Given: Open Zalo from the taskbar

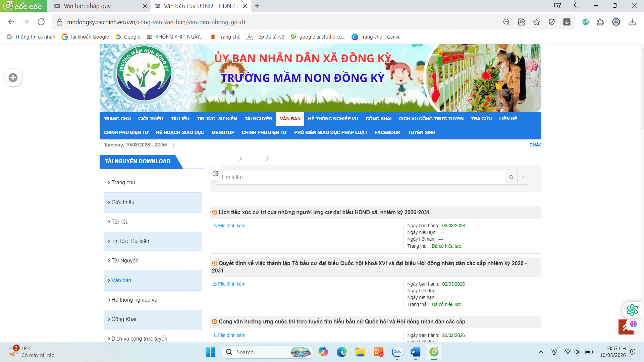Looking at the screenshot, I should coord(397,352).
